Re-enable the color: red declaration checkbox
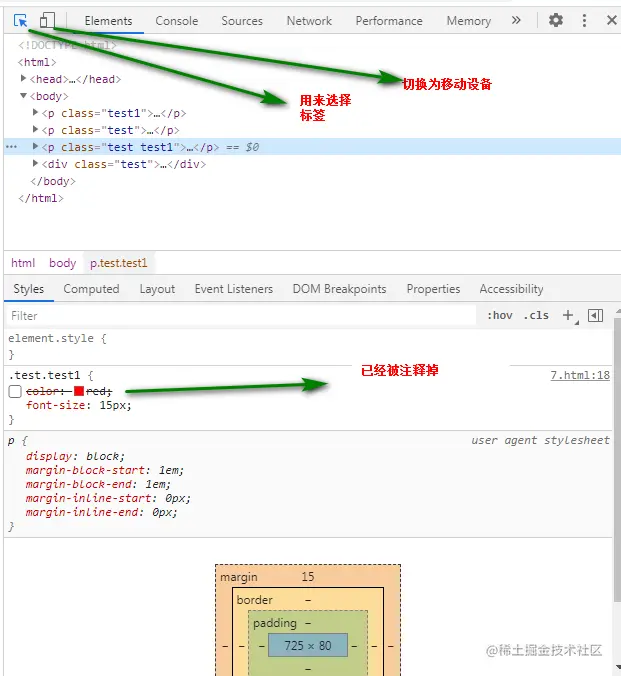Screen dimensions: 621x676 15,391
